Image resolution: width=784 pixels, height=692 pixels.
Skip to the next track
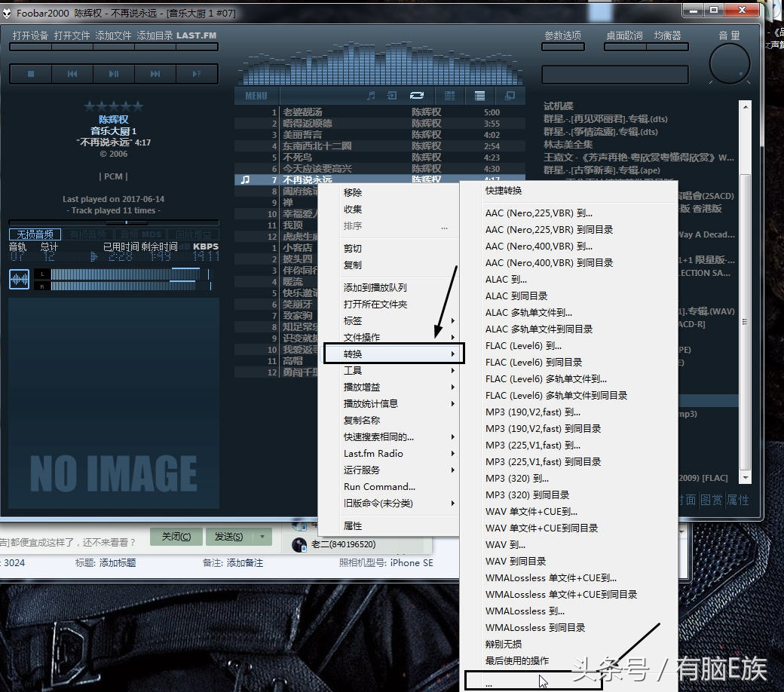click(x=155, y=74)
